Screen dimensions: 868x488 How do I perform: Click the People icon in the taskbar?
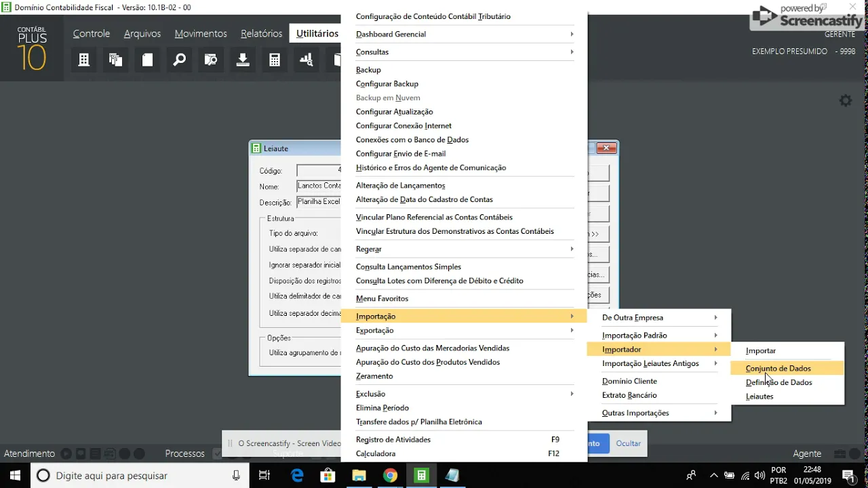pyautogui.click(x=691, y=475)
